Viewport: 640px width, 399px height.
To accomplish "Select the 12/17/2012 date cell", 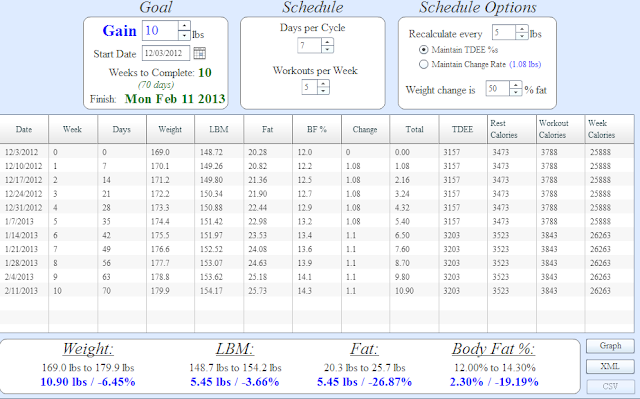I will click(23, 180).
